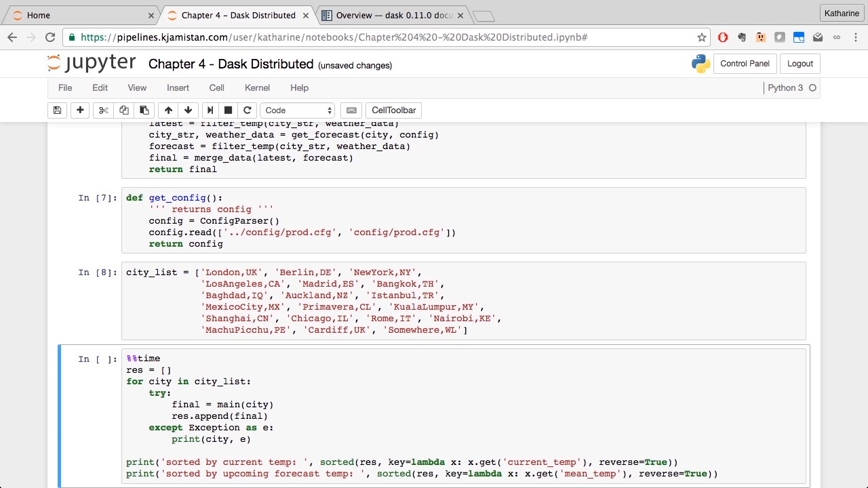Open the Edit menu

pyautogui.click(x=100, y=87)
